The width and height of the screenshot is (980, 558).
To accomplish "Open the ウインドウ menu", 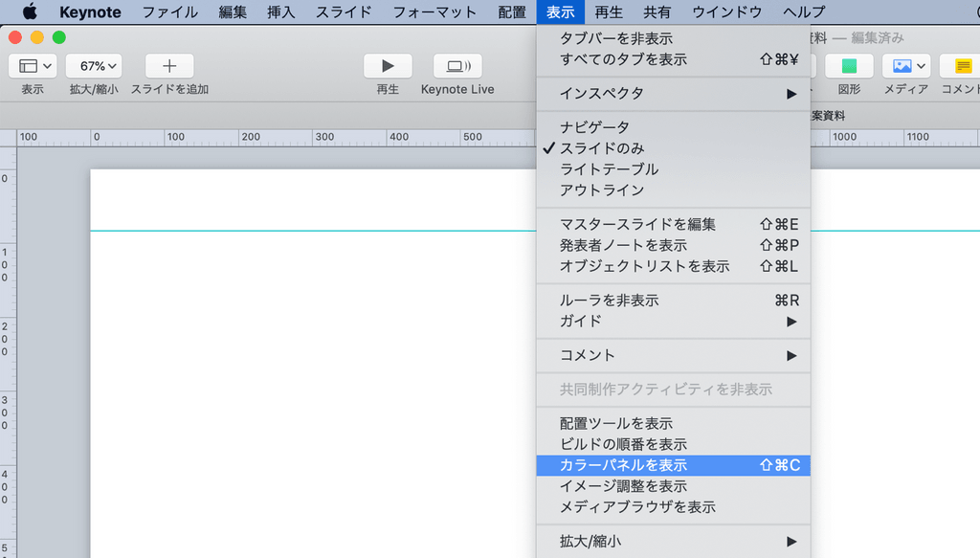I will [x=730, y=11].
